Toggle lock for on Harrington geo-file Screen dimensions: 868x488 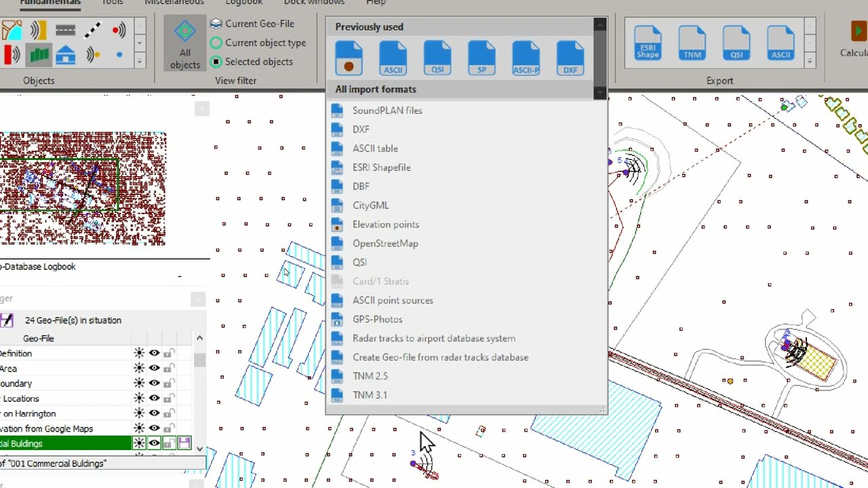click(169, 413)
